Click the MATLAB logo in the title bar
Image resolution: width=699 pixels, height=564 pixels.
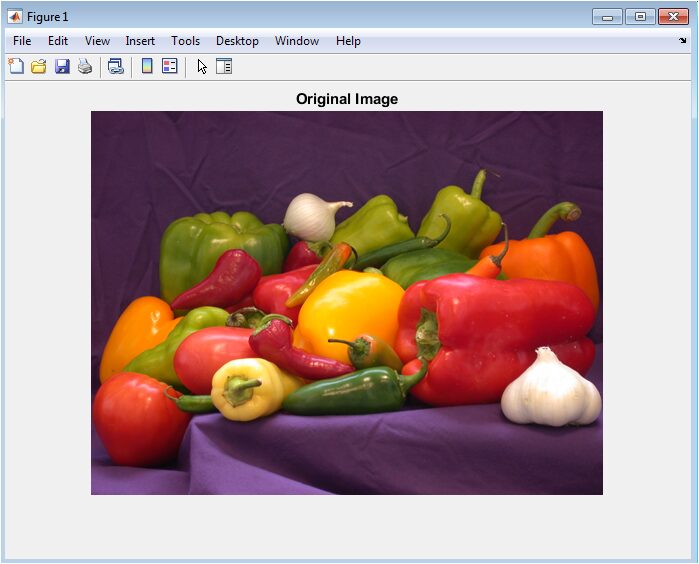[x=15, y=16]
